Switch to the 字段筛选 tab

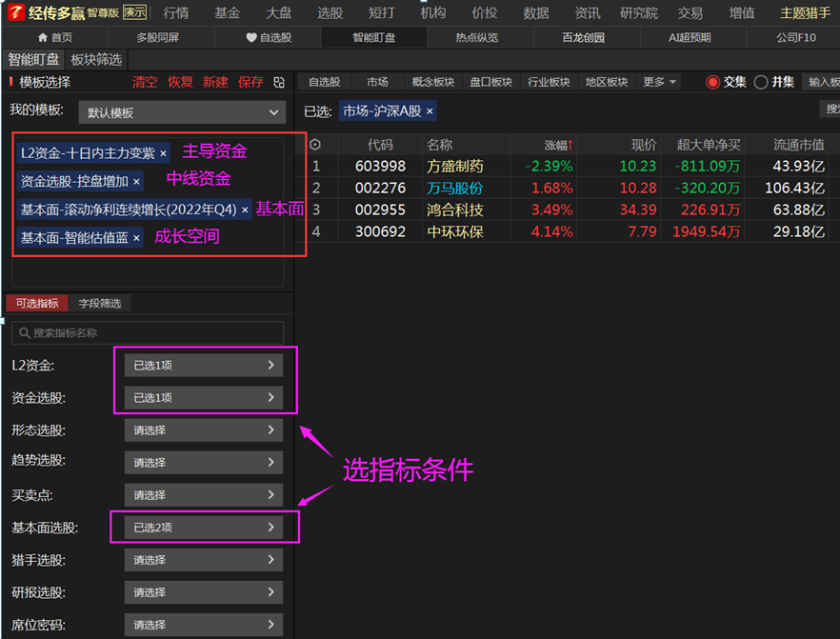pos(100,303)
